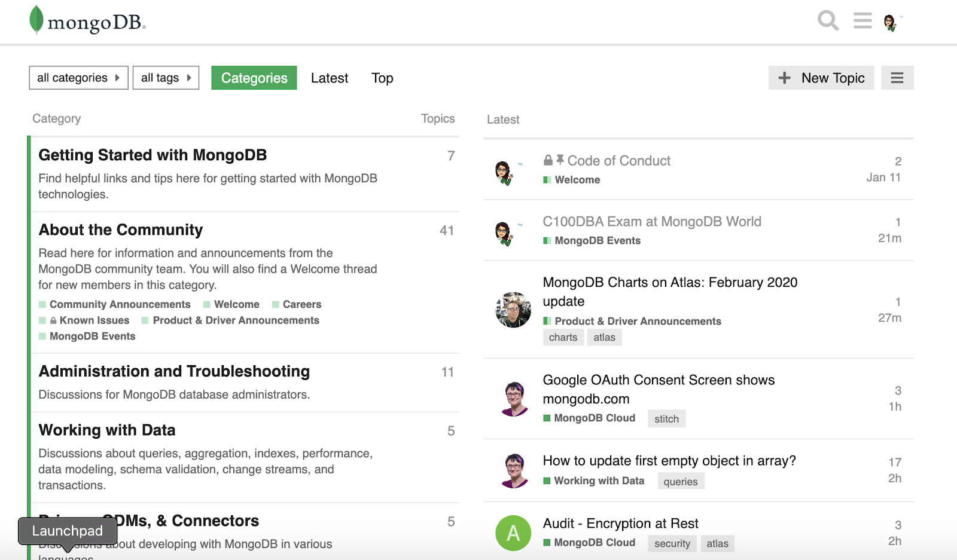Click the security tag
Image resolution: width=957 pixels, height=560 pixels.
[x=672, y=544]
